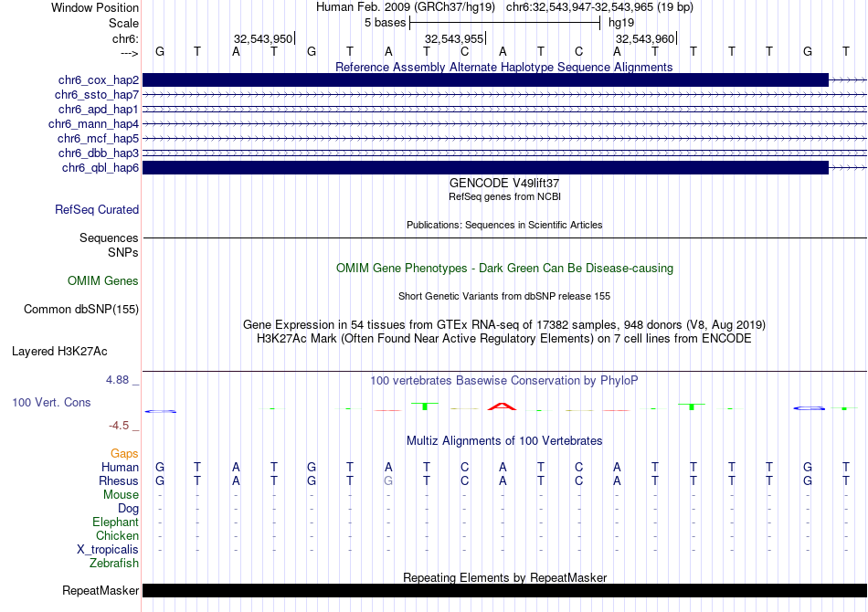
Task: Click the Dog species label
Action: point(128,509)
